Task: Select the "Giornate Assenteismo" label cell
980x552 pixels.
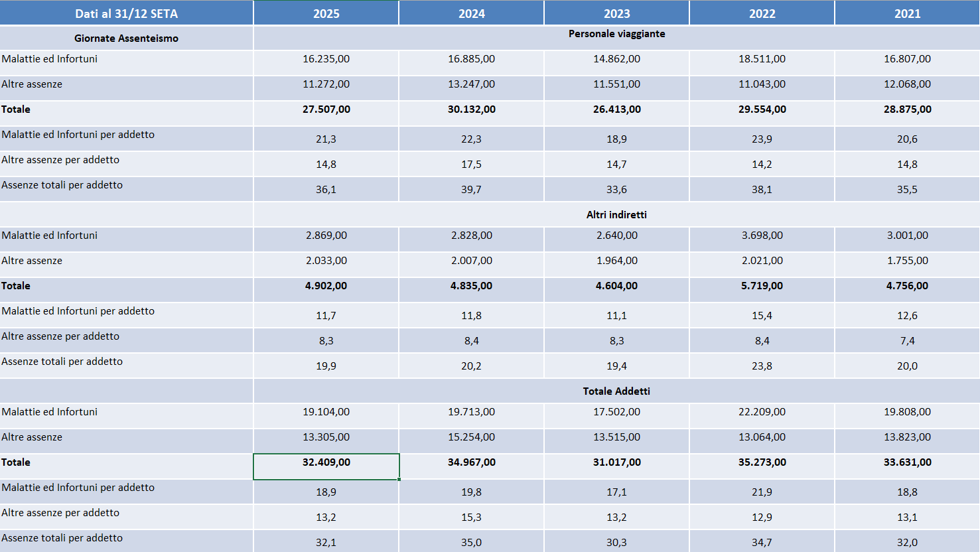Action: click(x=126, y=38)
